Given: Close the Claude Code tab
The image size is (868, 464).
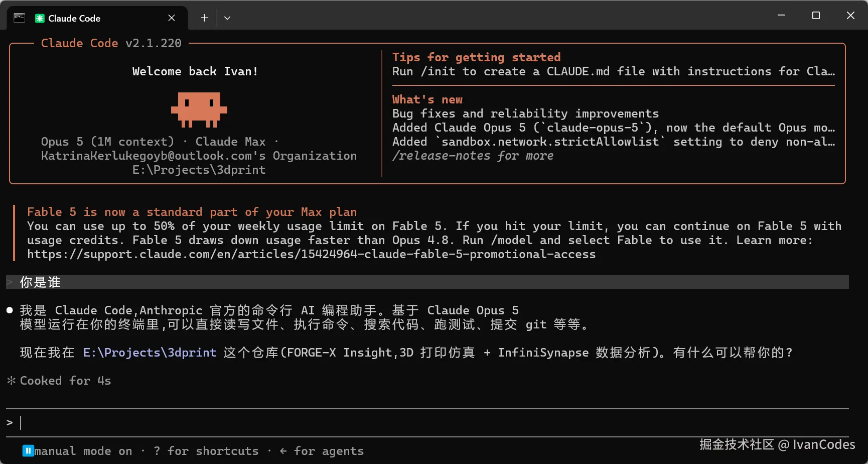Looking at the screenshot, I should click(x=172, y=18).
